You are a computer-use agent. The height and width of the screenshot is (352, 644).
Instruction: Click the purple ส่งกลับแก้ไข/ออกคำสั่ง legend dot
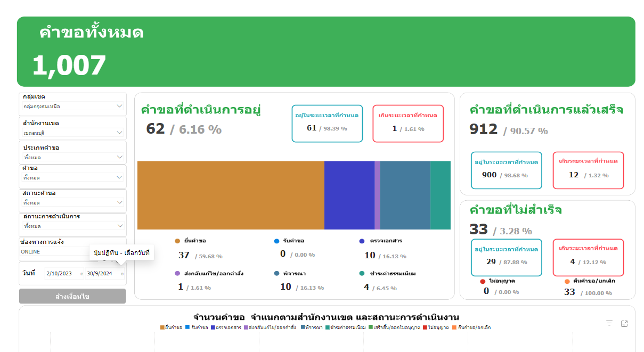point(177,273)
